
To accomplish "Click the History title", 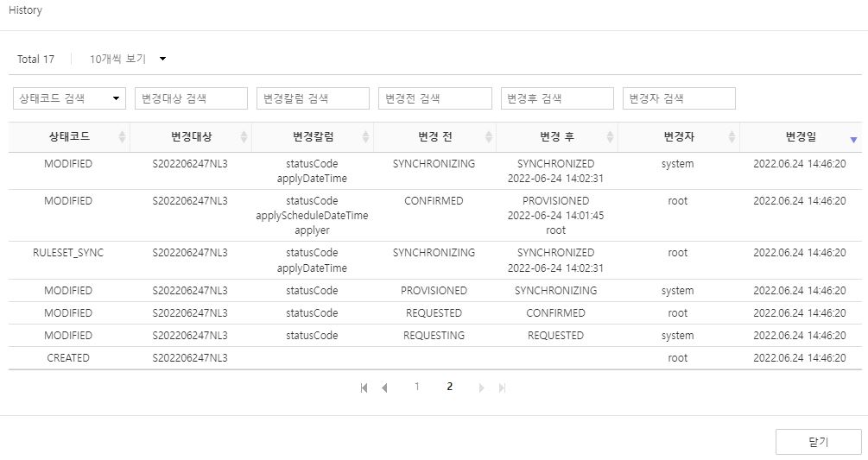I will coord(25,10).
